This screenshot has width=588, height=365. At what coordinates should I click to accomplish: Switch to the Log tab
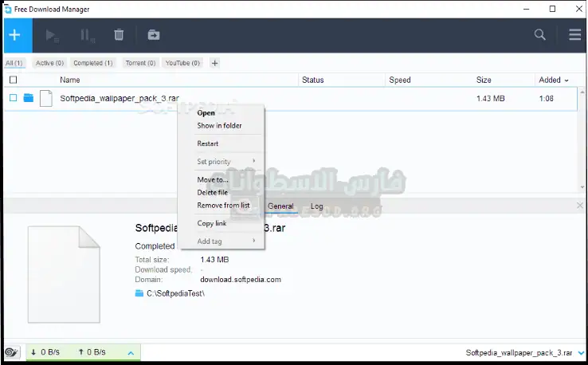click(316, 206)
